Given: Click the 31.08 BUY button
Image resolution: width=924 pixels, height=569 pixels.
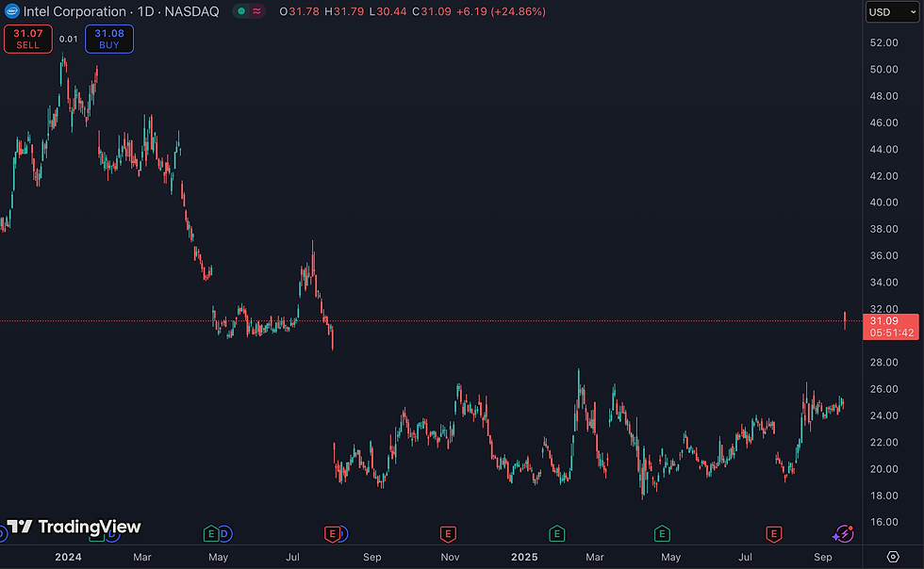Looking at the screenshot, I should click(109, 39).
